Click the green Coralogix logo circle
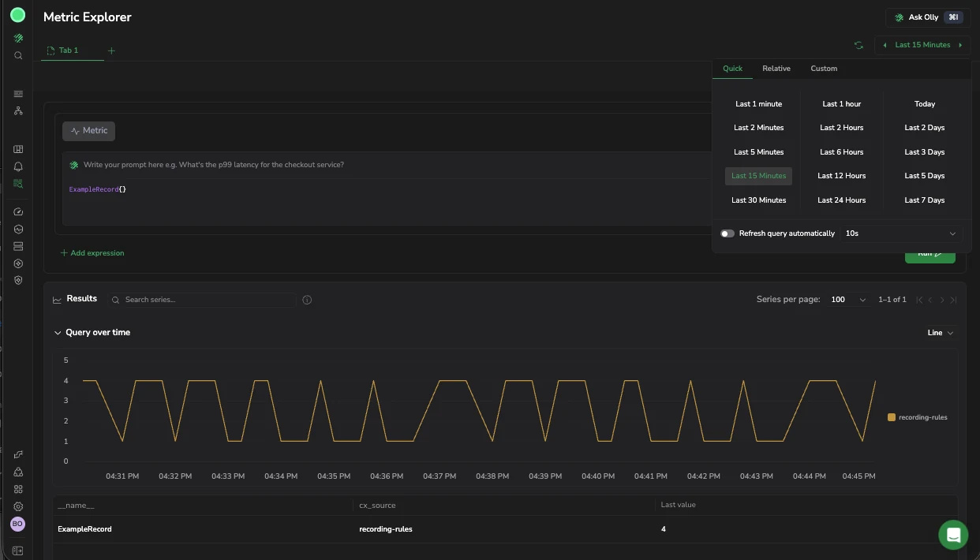980x560 pixels. point(17,15)
